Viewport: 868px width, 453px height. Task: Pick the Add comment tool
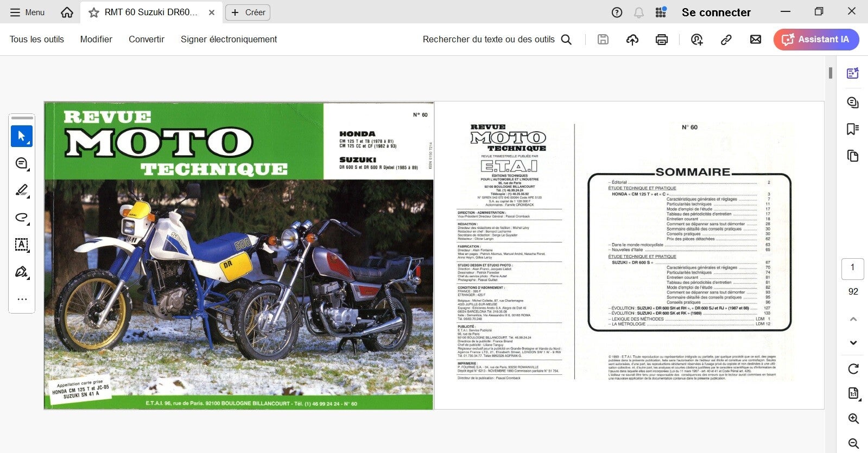(x=22, y=163)
